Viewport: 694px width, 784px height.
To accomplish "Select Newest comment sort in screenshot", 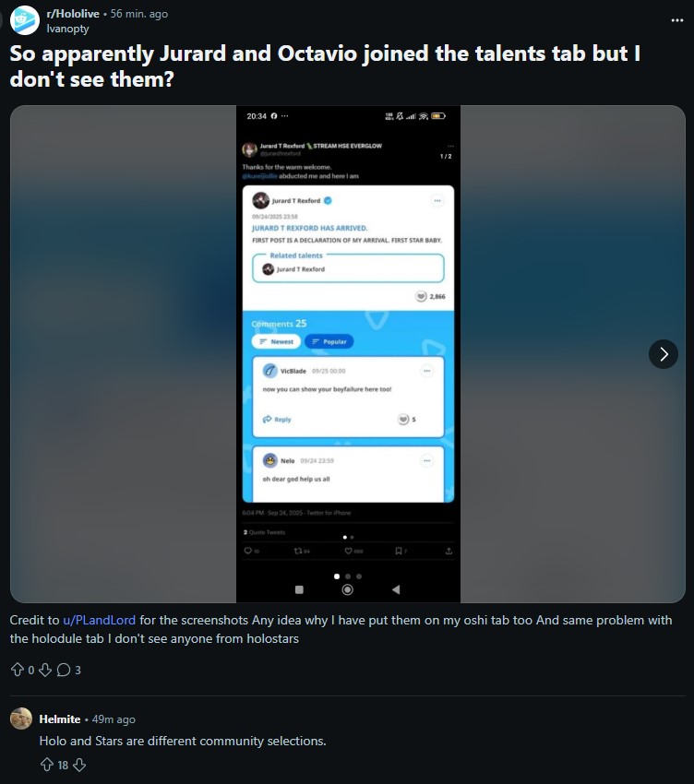I will click(x=276, y=341).
